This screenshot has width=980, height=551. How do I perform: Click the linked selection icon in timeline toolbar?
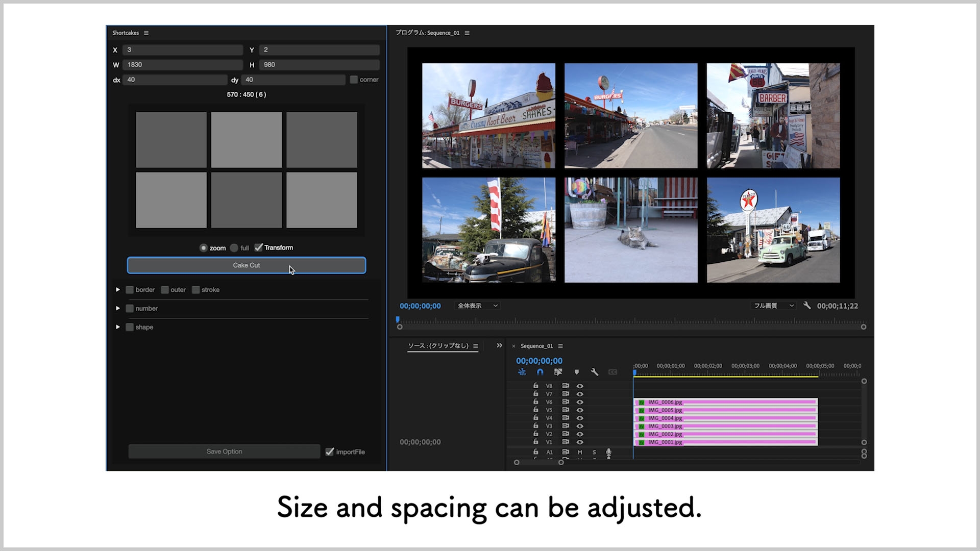point(558,372)
